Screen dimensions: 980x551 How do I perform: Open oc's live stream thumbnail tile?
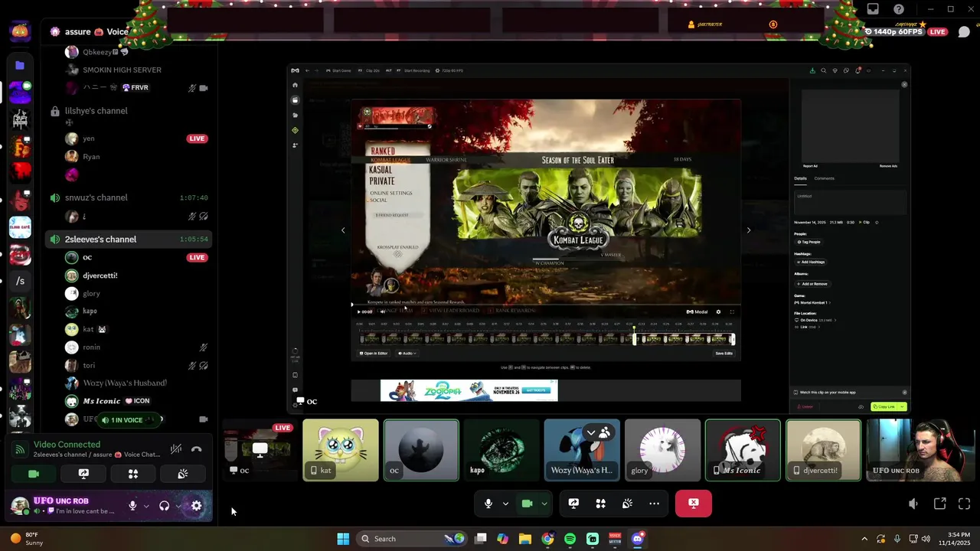click(260, 450)
